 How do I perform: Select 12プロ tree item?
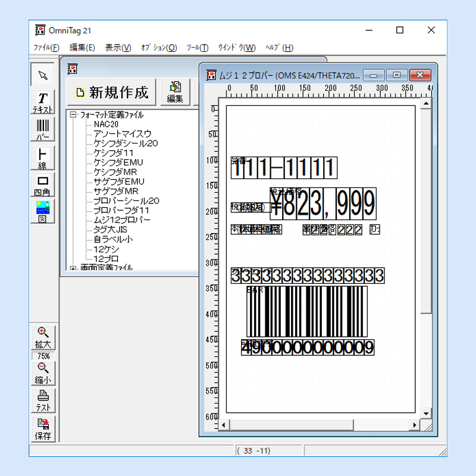pos(106,259)
